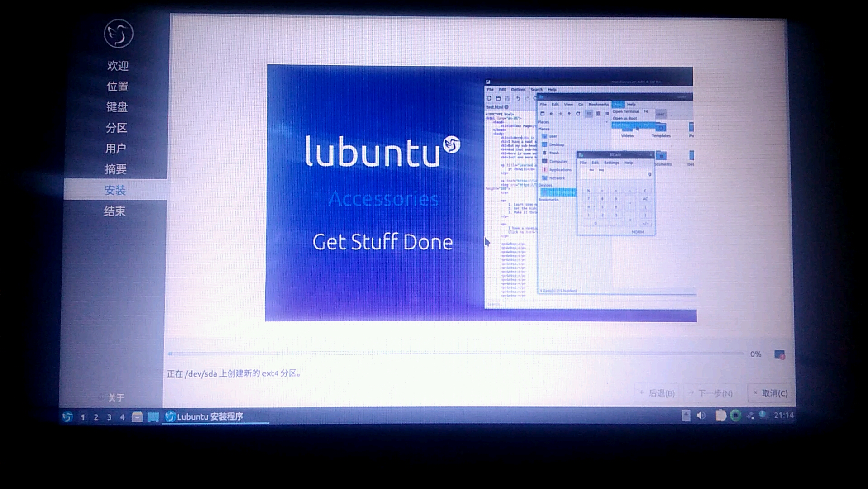Select the 分区 step in sidebar
Image resolution: width=868 pixels, height=489 pixels.
point(116,128)
